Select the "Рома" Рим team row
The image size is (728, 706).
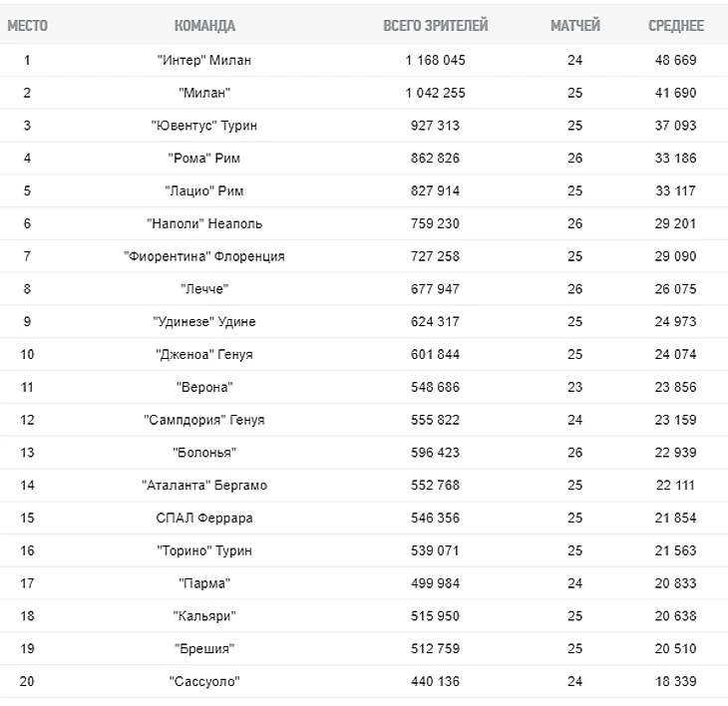(x=204, y=158)
